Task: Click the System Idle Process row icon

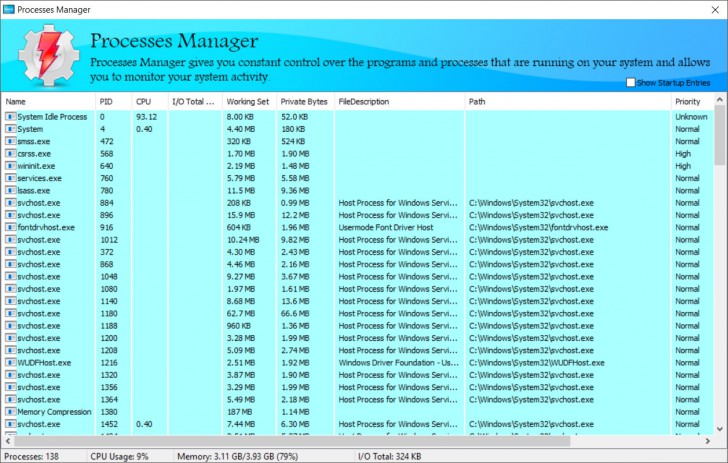Action: [10, 117]
